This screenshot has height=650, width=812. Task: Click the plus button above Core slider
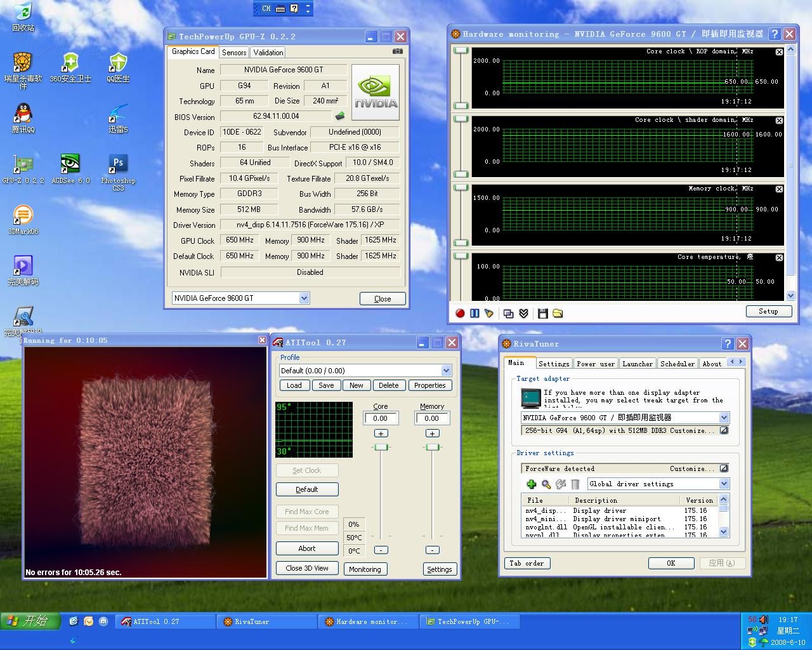[381, 434]
